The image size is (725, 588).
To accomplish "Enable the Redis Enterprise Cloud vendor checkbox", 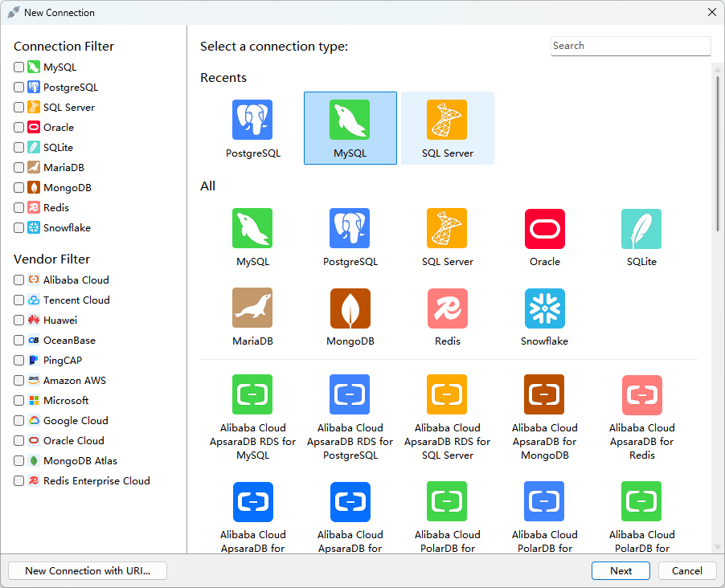I will tap(19, 480).
